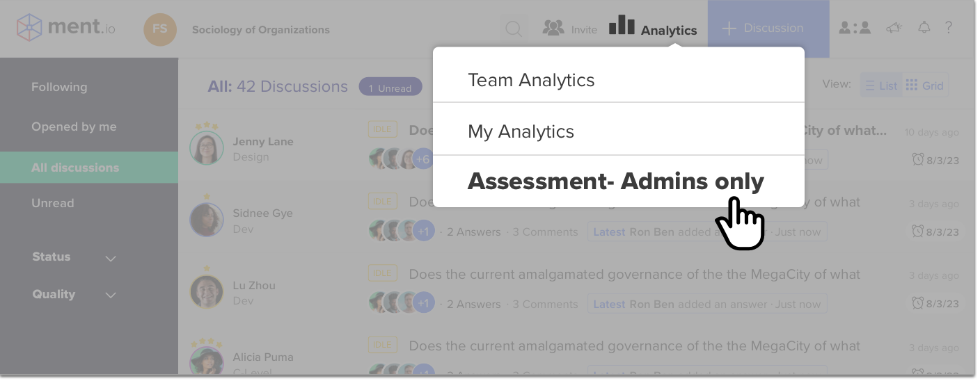Expand the Status filter chevron
980x381 pixels.
[x=111, y=258]
